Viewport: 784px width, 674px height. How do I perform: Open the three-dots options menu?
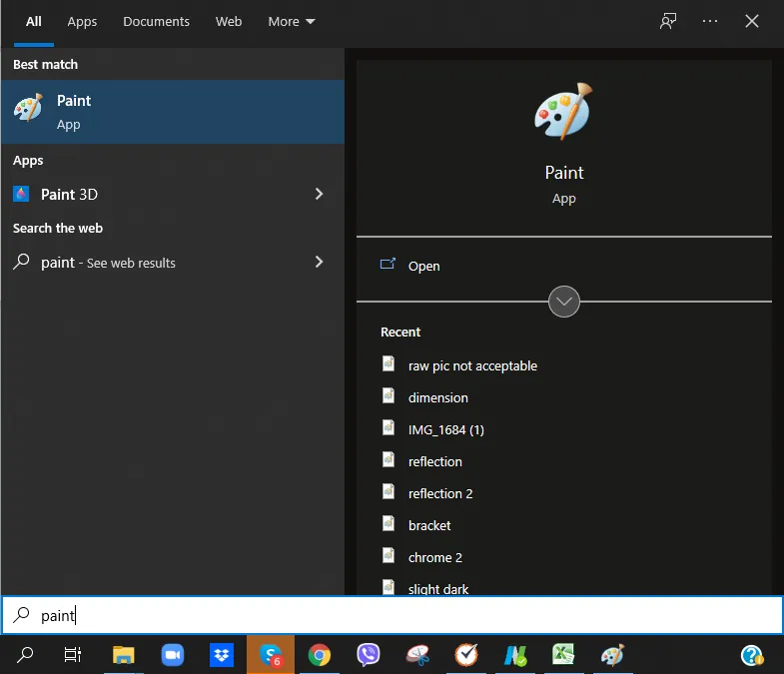click(x=710, y=21)
